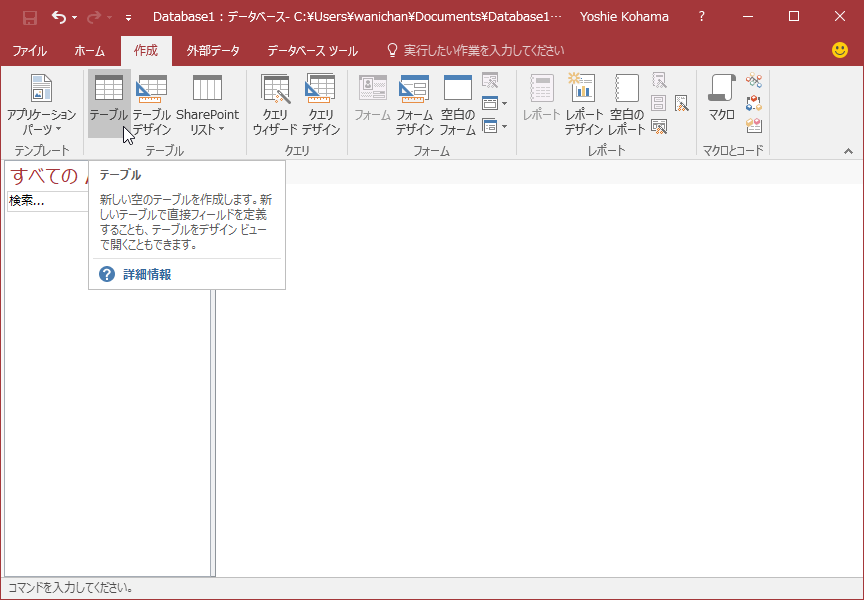Open Help with the question mark button
The width and height of the screenshot is (864, 600).
(701, 17)
